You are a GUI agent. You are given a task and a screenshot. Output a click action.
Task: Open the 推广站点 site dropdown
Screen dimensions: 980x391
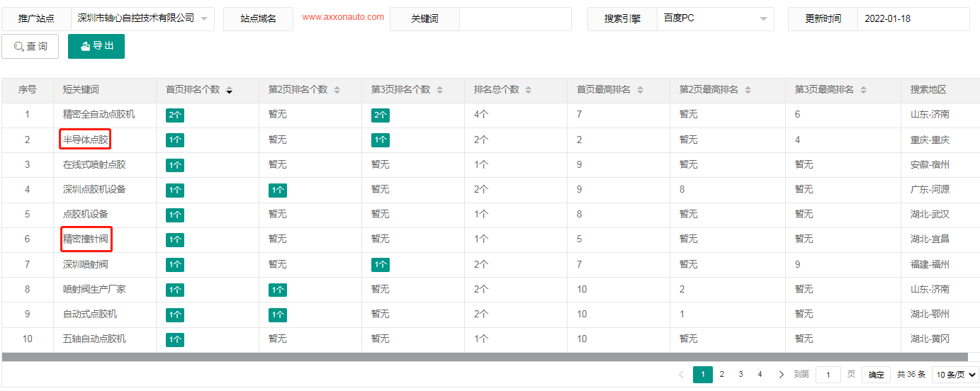[143, 19]
